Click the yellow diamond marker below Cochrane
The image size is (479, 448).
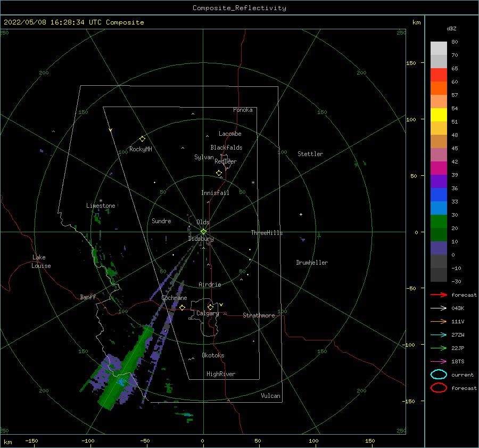[x=182, y=308]
